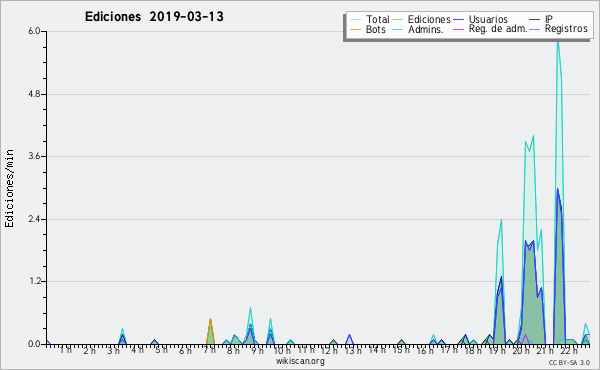This screenshot has width=600, height=370.
Task: Click the '20 h' x-axis label
Action: [521, 350]
